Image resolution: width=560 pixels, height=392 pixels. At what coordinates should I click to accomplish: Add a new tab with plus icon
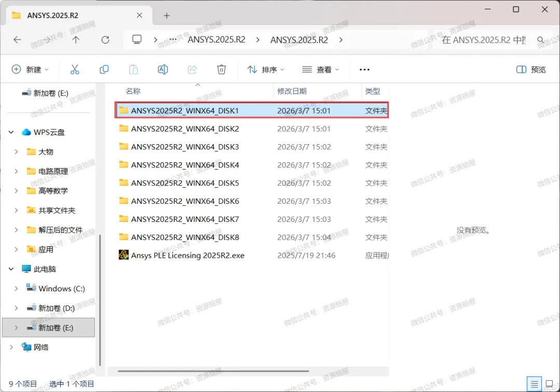point(167,16)
